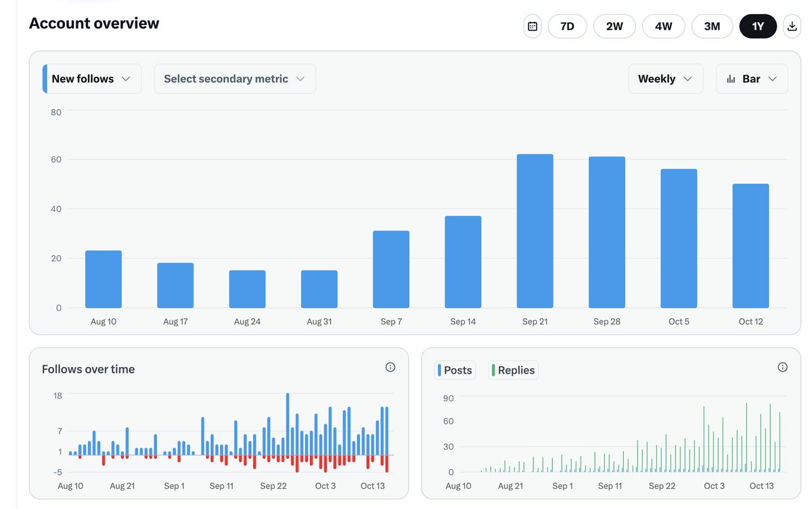The width and height of the screenshot is (812, 509).
Task: Click the Sep 21 weekly bar
Action: click(535, 231)
